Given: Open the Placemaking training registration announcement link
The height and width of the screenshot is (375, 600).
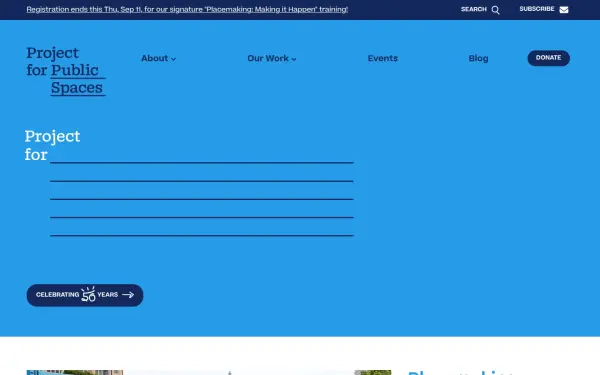Looking at the screenshot, I should coord(187,10).
